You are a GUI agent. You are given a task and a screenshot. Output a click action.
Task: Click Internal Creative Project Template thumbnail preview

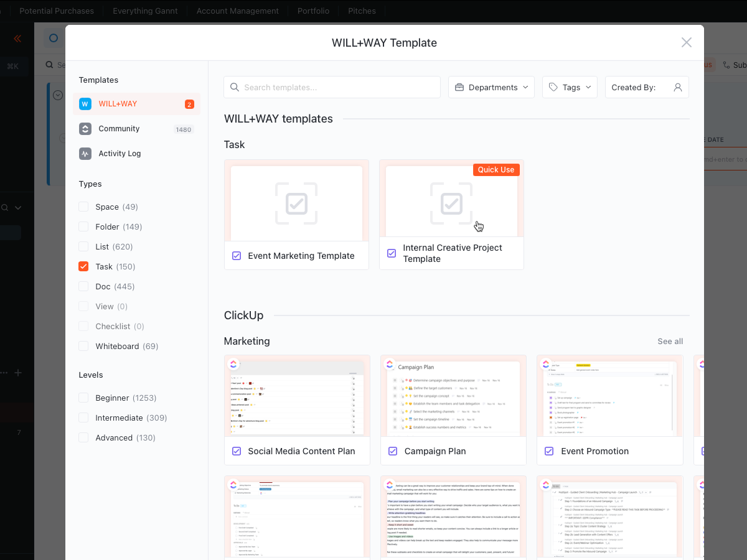(x=451, y=198)
